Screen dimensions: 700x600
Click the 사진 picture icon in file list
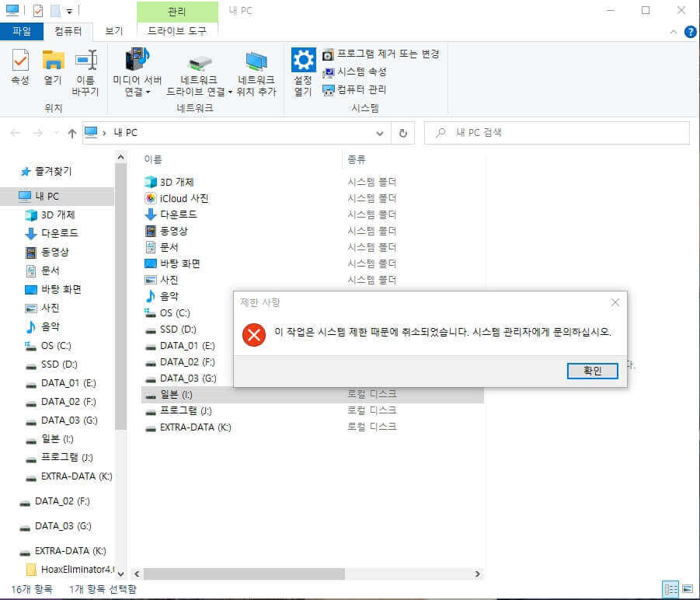151,280
